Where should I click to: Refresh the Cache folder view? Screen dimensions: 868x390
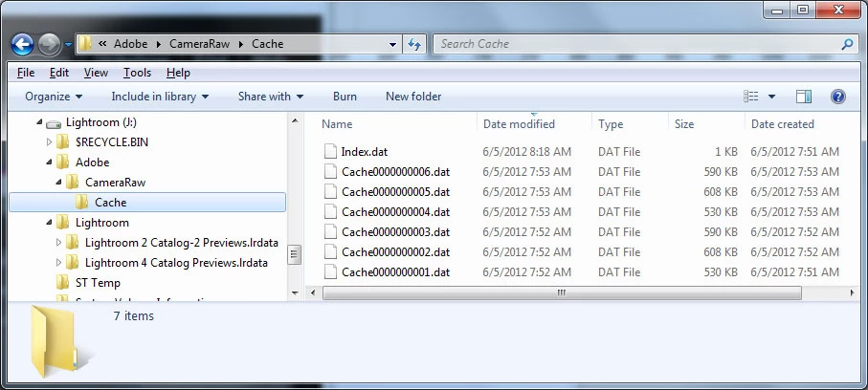point(414,44)
